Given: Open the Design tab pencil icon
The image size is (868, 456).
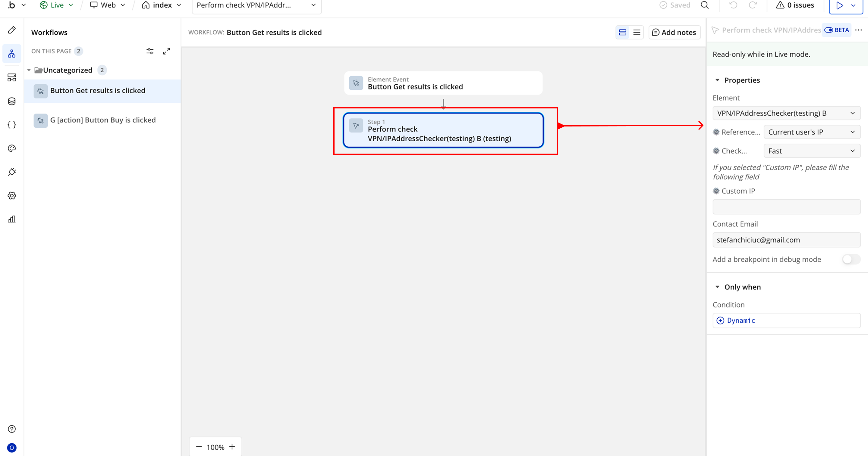Looking at the screenshot, I should coord(12,30).
